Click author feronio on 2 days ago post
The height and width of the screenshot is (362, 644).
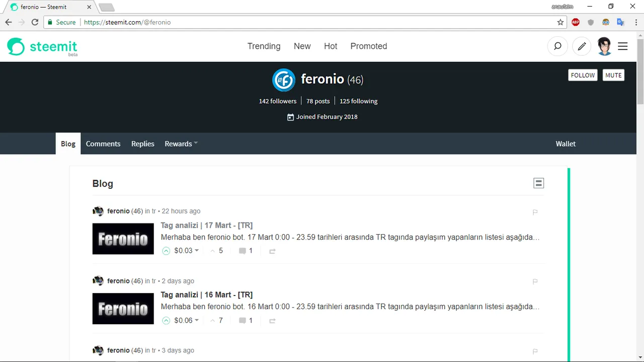[118, 281]
